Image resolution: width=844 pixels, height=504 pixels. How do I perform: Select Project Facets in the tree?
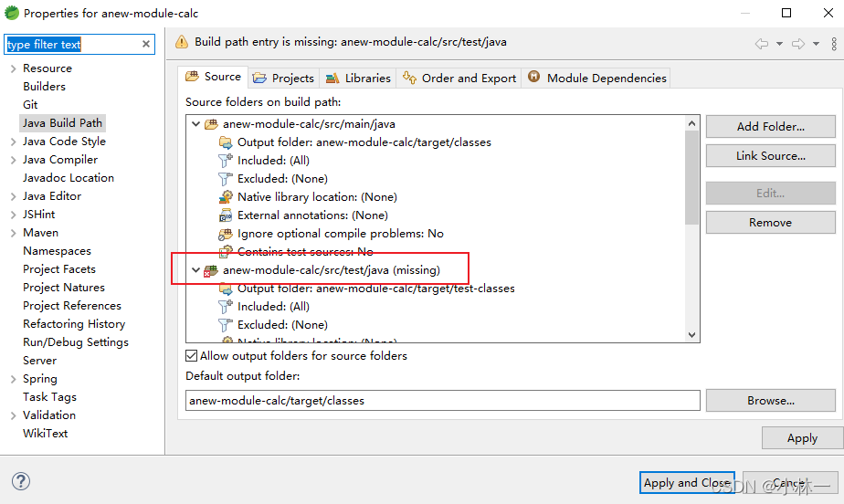59,269
